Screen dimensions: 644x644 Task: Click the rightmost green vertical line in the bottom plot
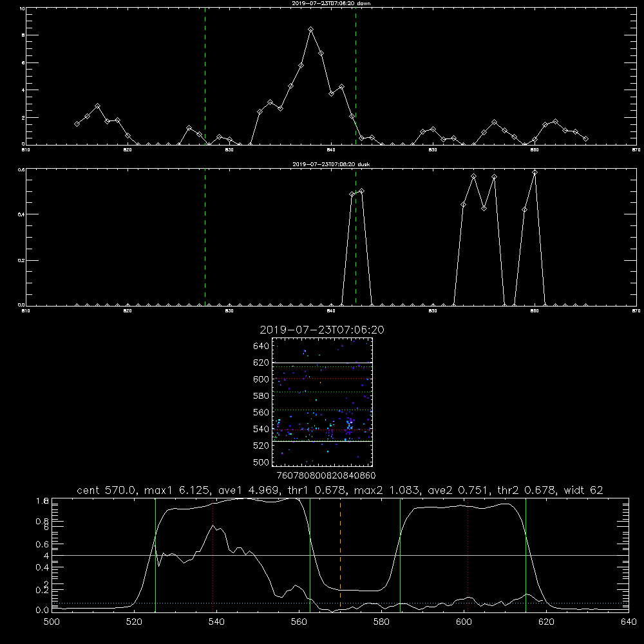(x=526, y=555)
